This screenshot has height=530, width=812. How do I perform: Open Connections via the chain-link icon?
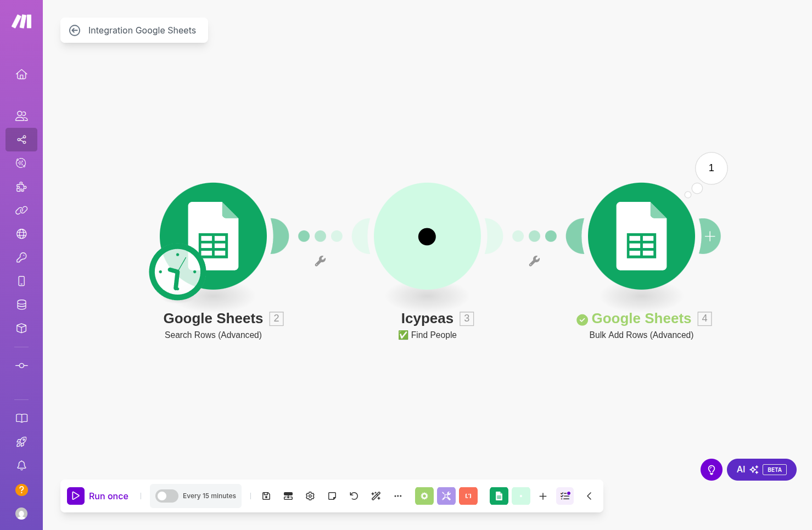pyautogui.click(x=21, y=210)
